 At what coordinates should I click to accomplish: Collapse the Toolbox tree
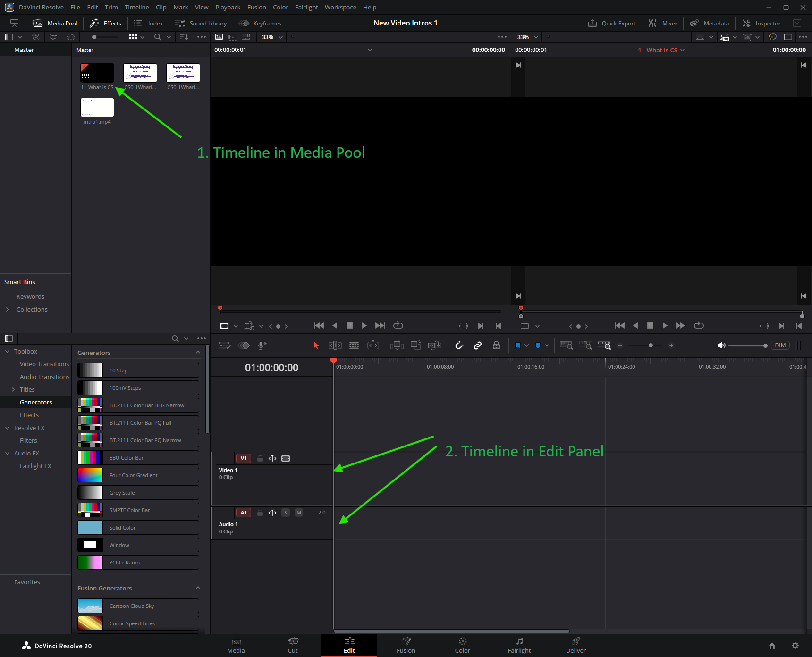8,351
